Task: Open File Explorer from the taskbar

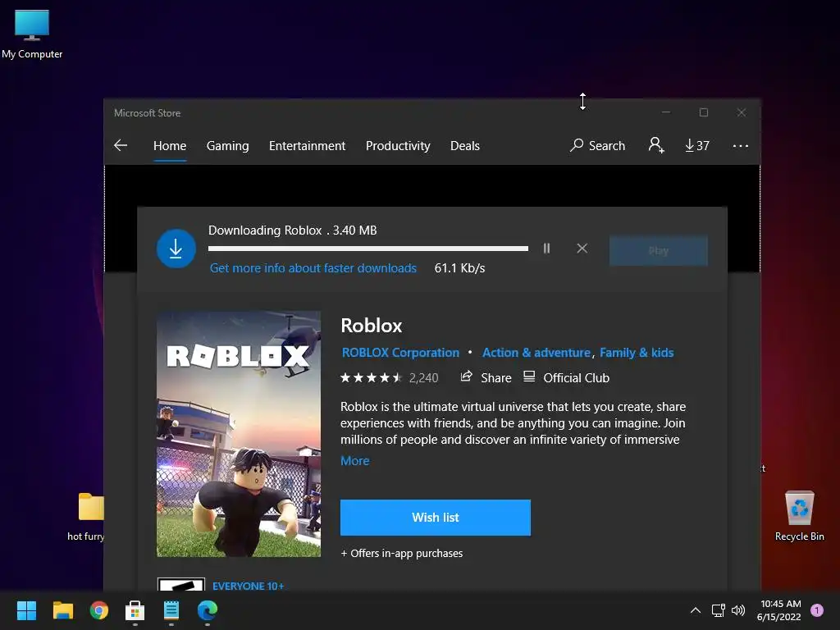Action: 62,610
